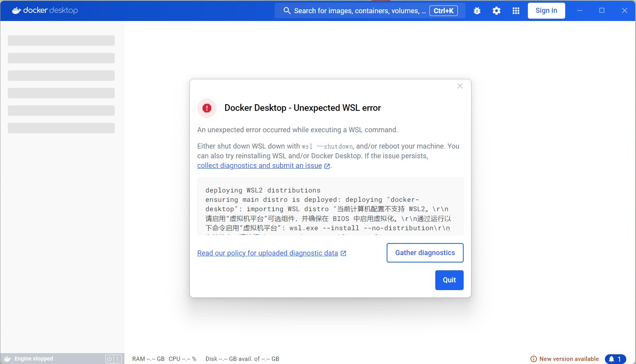Click the whale icon in the status bar

7,359
